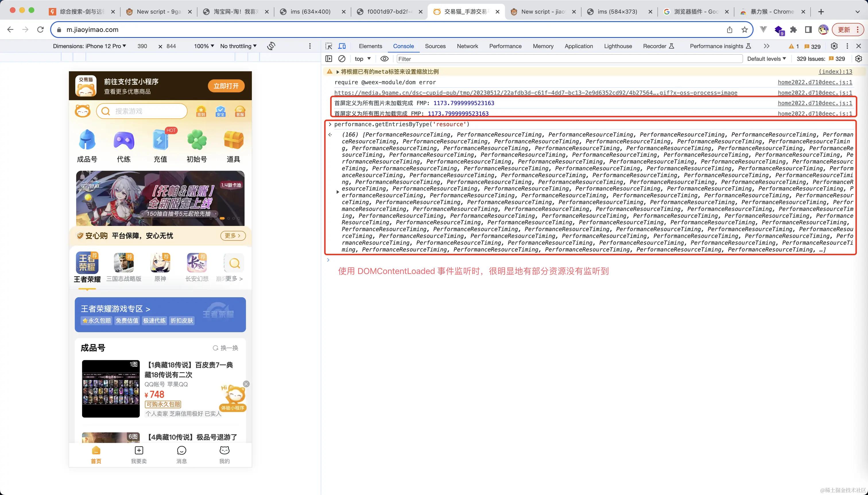Open the Default levels dropdown

766,59
